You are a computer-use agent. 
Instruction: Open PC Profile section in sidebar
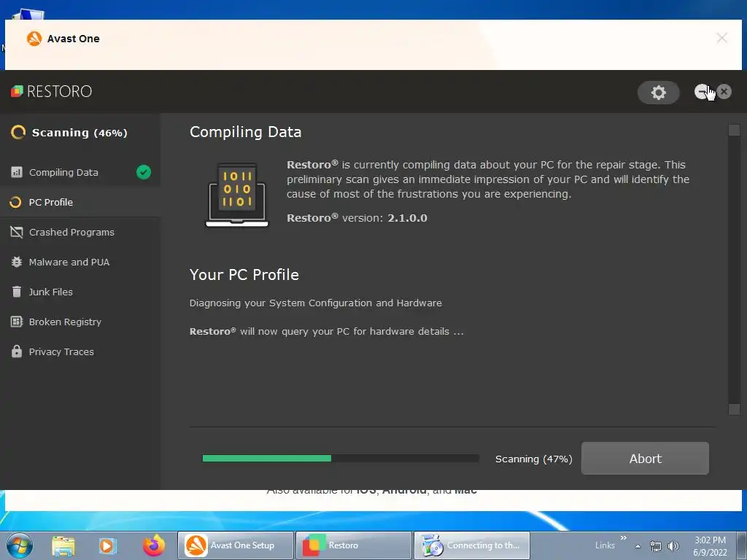[80, 203]
